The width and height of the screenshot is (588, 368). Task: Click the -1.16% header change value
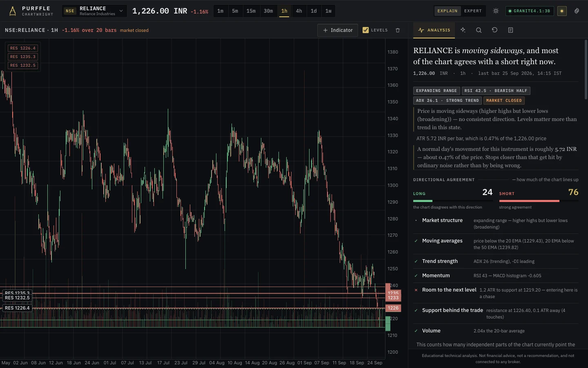tap(199, 12)
